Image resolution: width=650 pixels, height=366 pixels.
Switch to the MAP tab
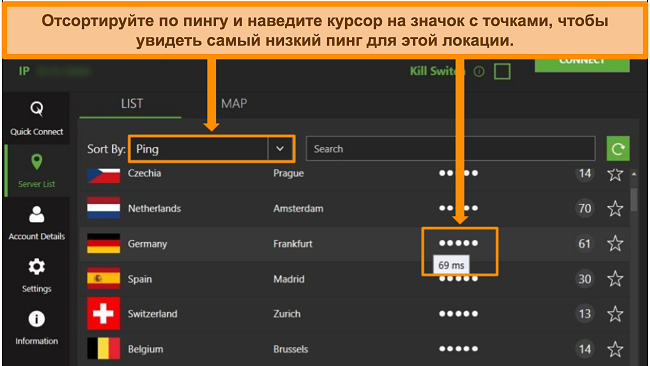234,104
